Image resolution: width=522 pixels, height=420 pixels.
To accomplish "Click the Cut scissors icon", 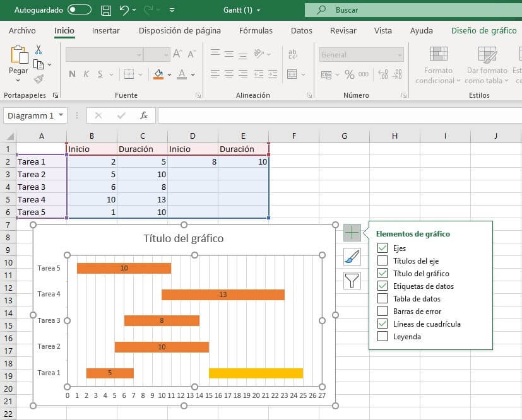I will (x=39, y=50).
